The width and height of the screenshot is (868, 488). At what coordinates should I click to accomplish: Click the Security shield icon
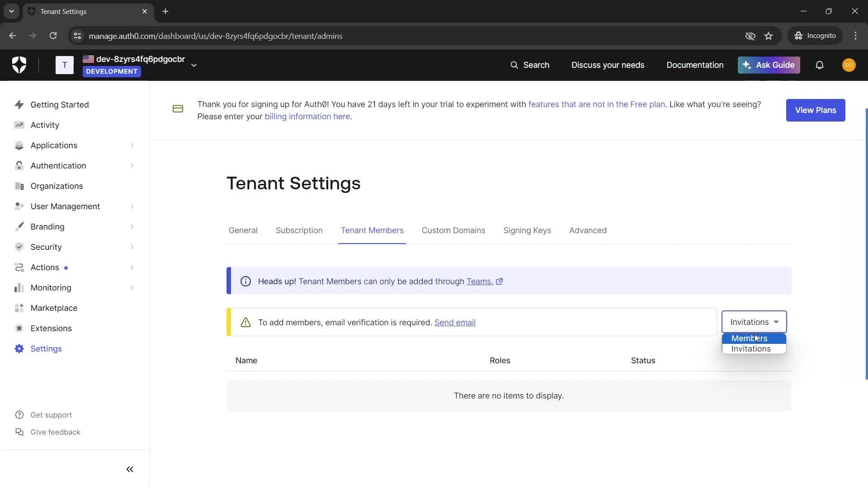coord(19,247)
